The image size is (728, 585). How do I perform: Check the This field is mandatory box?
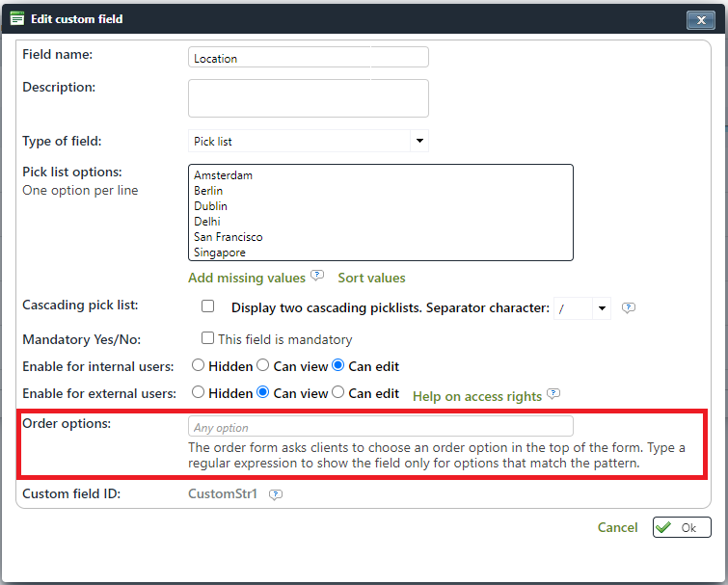[207, 338]
